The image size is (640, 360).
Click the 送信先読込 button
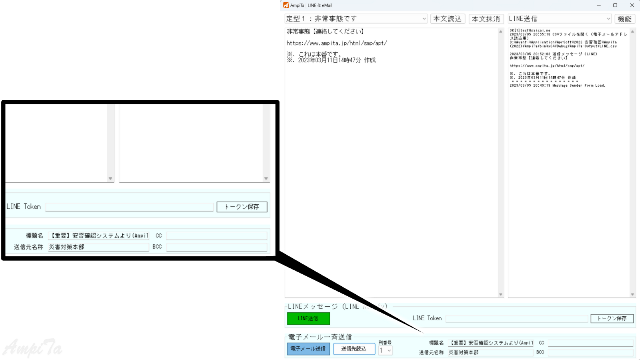point(354,349)
